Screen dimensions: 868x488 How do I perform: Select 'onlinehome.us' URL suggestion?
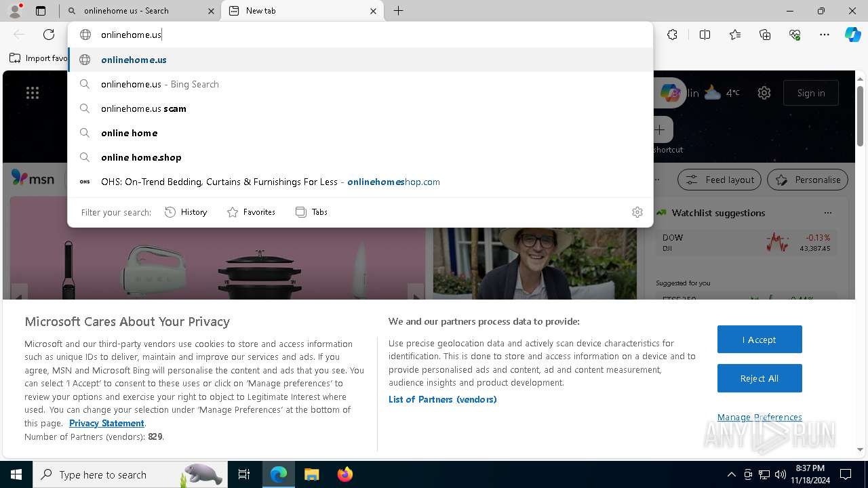[360, 60]
